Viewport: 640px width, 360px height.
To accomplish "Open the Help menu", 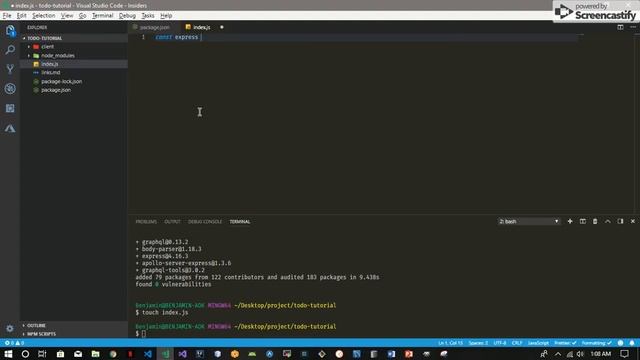I will click(166, 16).
